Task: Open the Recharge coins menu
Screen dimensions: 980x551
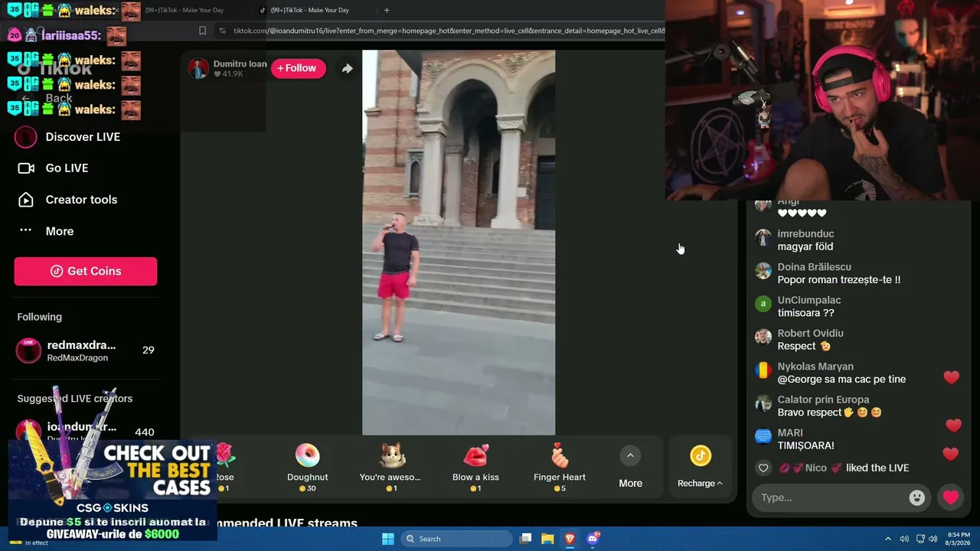Action: 701,468
